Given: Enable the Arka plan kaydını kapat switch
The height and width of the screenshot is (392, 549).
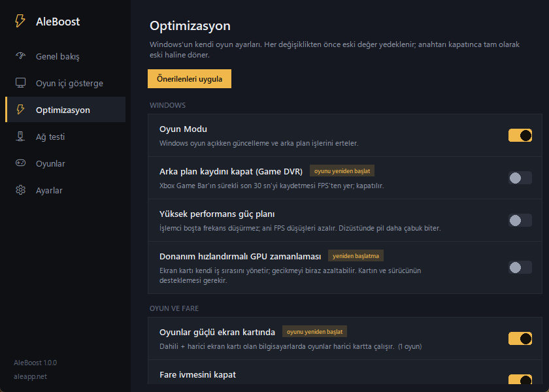Looking at the screenshot, I should 520,178.
